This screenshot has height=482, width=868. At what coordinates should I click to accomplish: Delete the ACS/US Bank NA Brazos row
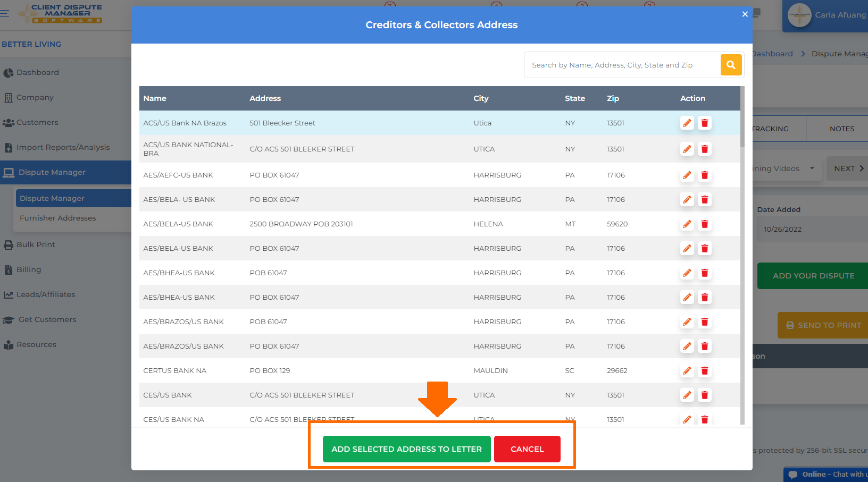point(705,123)
